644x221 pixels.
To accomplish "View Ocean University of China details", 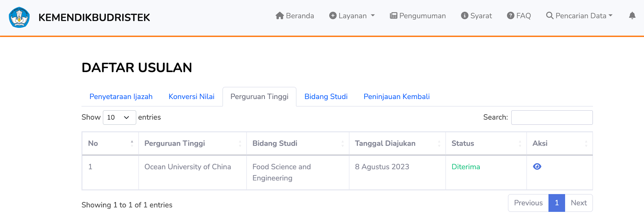I will click(537, 167).
